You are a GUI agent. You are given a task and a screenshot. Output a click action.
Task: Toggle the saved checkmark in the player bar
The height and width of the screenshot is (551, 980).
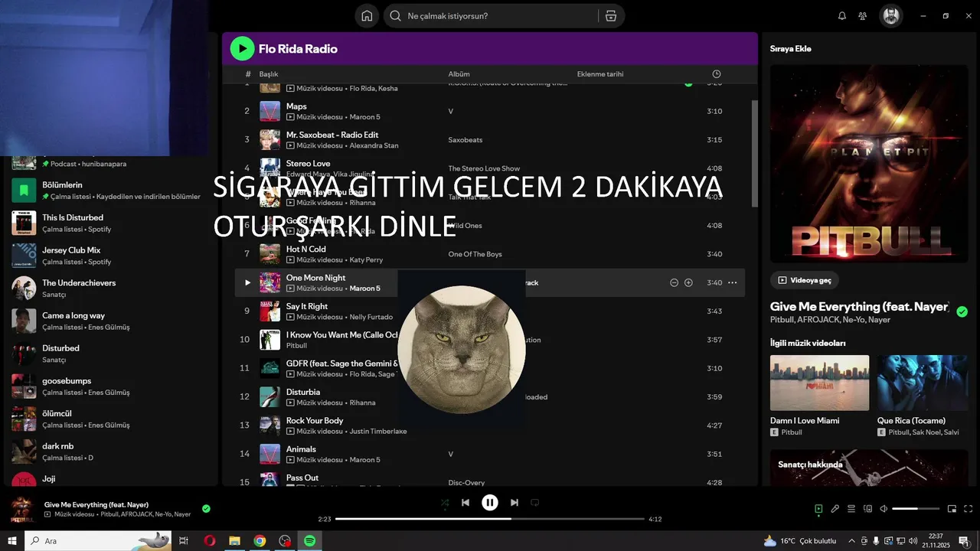tap(206, 508)
